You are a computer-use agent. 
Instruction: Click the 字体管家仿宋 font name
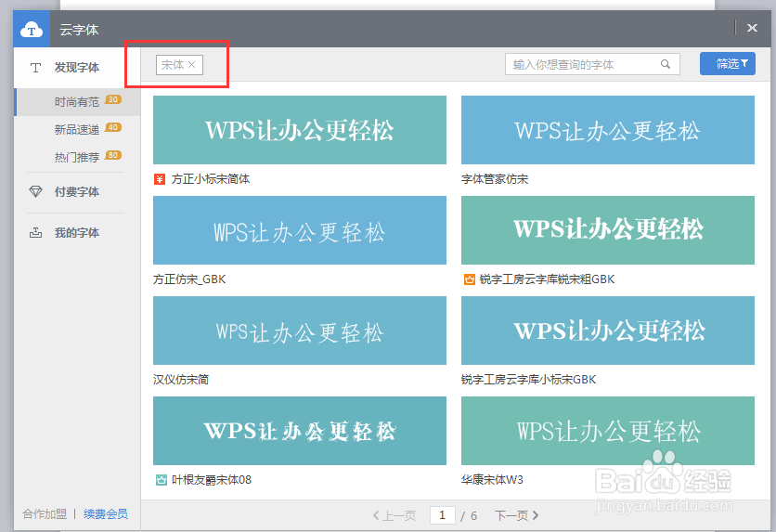(495, 179)
